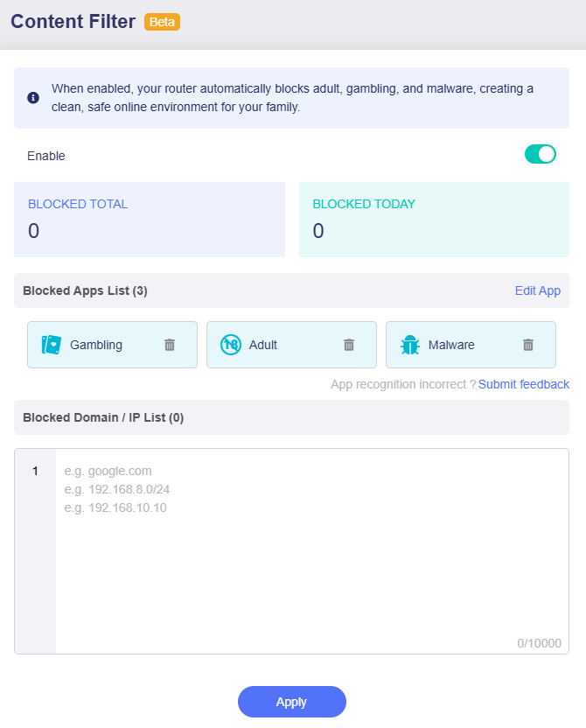Click the Blocked Apps List header

(x=84, y=290)
